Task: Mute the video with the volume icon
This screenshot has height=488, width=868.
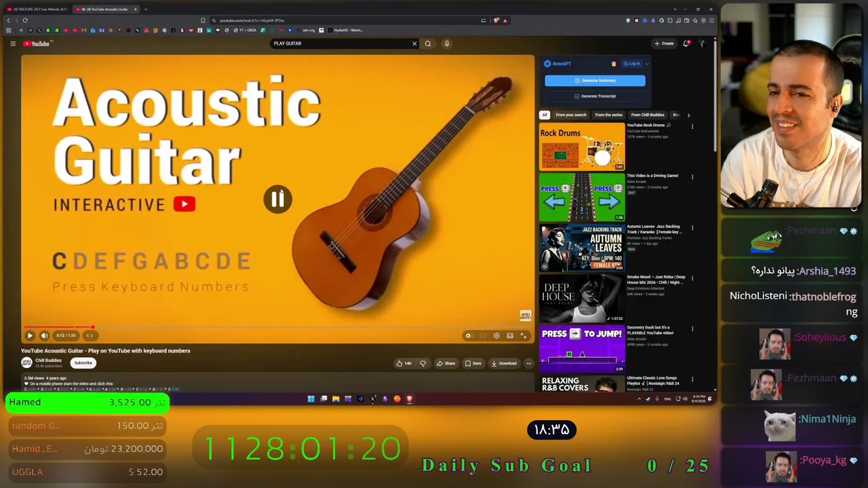Action: [x=45, y=335]
